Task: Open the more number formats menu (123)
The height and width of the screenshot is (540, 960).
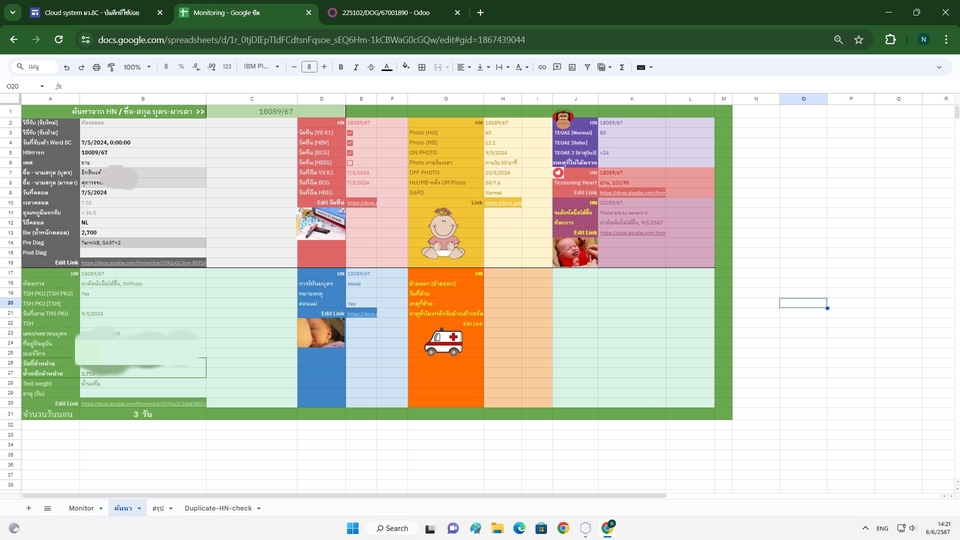Action: click(x=227, y=67)
